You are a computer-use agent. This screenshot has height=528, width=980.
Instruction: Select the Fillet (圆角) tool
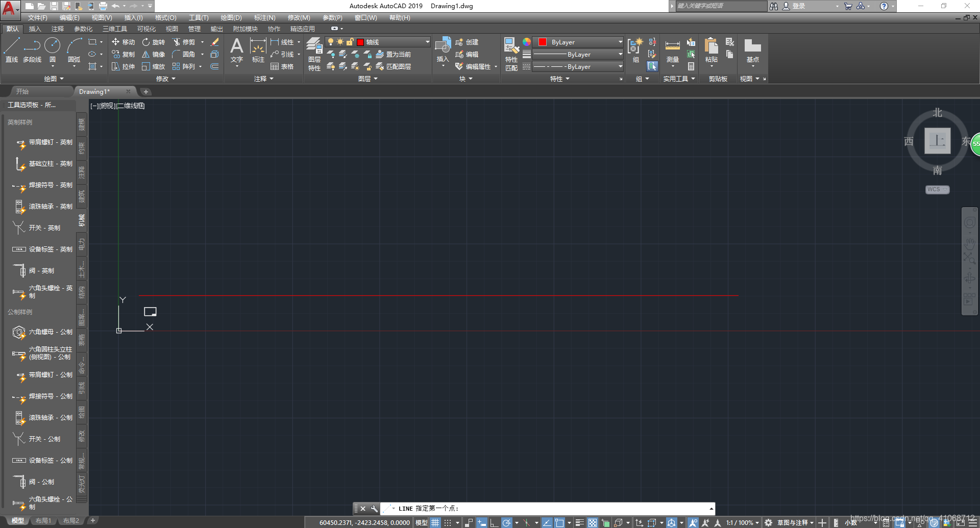tap(184, 54)
